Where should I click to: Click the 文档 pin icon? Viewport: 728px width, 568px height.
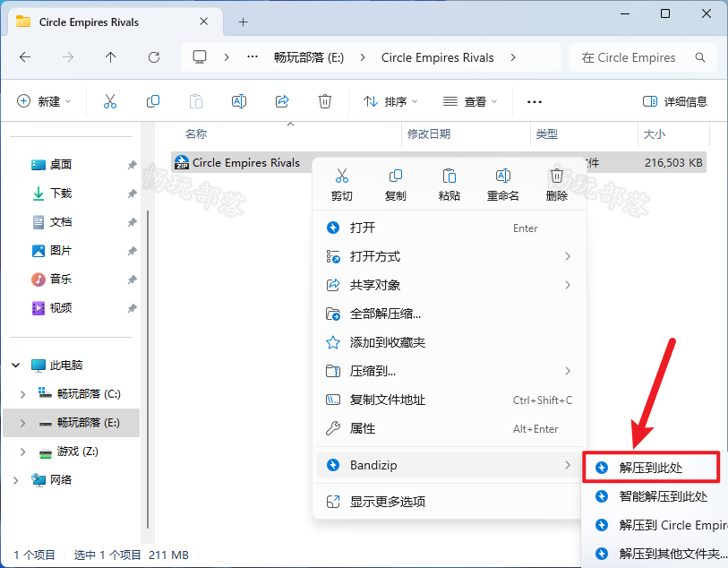(x=133, y=222)
